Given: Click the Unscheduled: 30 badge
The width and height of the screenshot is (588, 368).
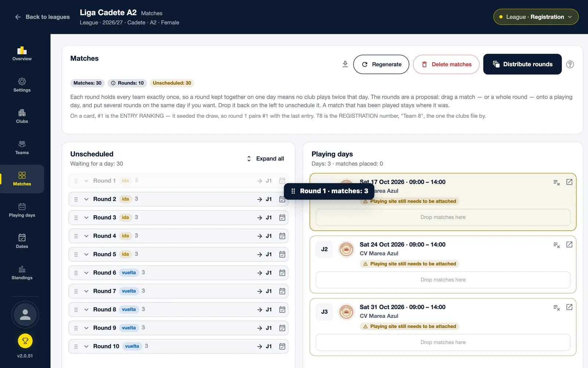Looking at the screenshot, I should [x=172, y=83].
